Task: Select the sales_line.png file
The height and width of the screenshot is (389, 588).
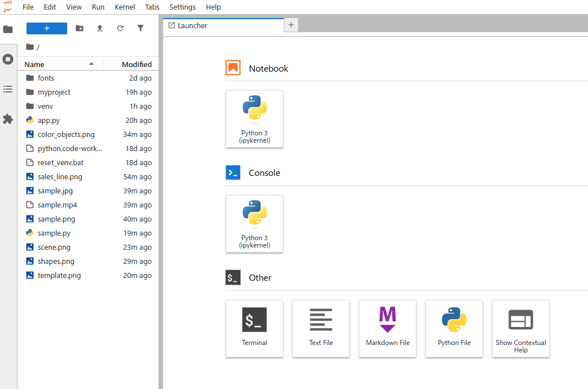Action: 60,176
